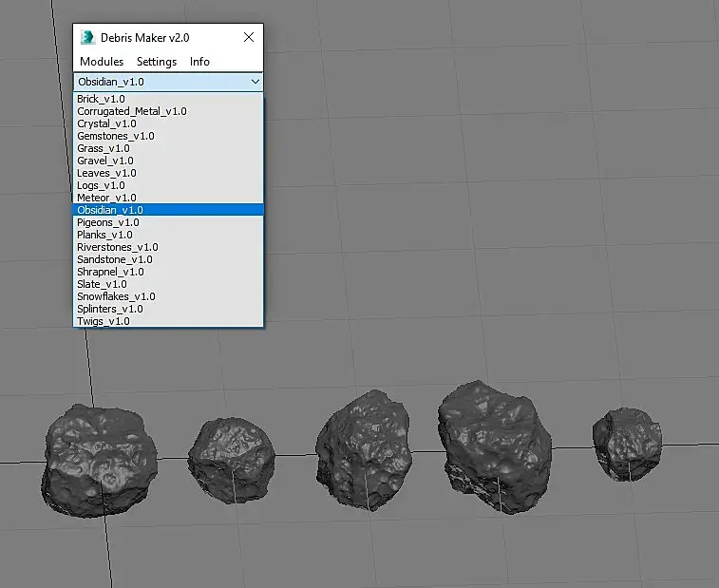
Task: Collapse the Obsidian_v1.0 module dropdown arrow
Action: pyautogui.click(x=255, y=82)
